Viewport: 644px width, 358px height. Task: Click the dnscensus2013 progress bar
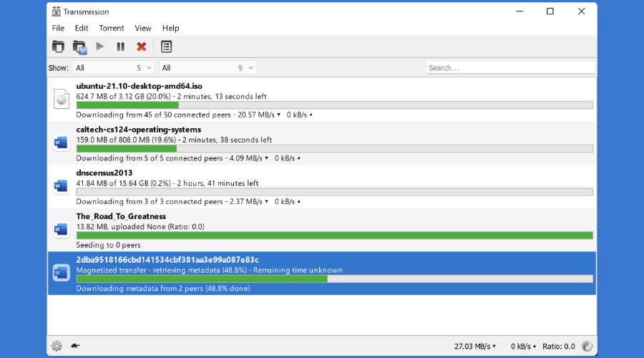point(335,192)
